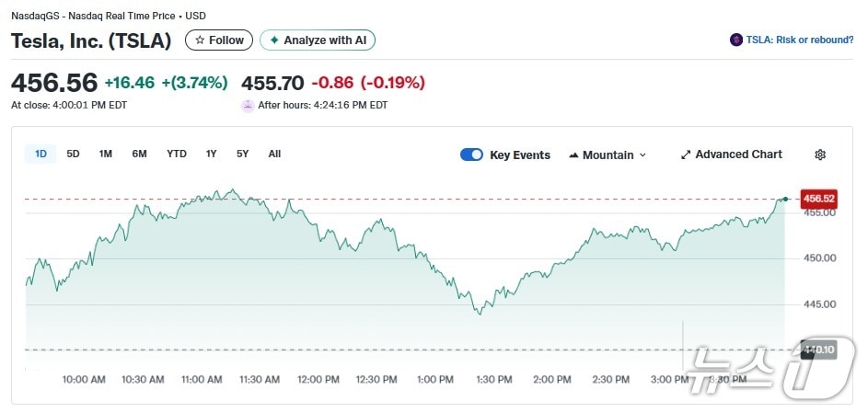Select the All time range tab
Viewport: 868px width, 412px height.
pyautogui.click(x=274, y=154)
